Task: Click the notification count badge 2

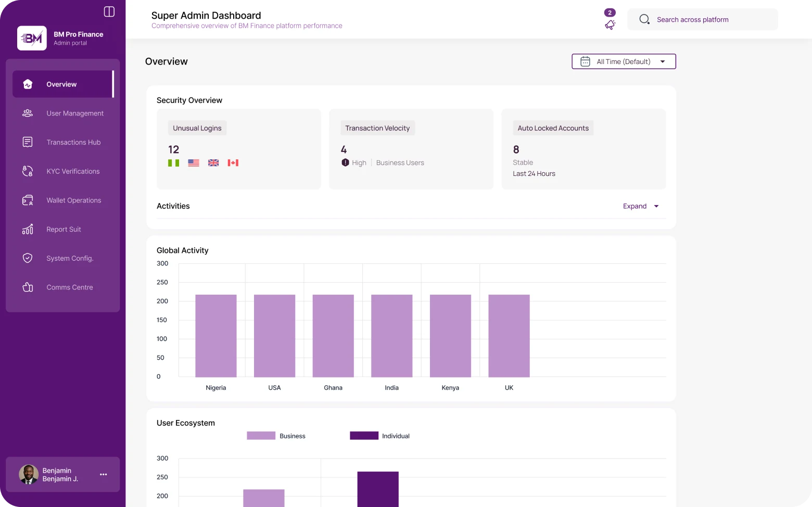Action: tap(610, 12)
